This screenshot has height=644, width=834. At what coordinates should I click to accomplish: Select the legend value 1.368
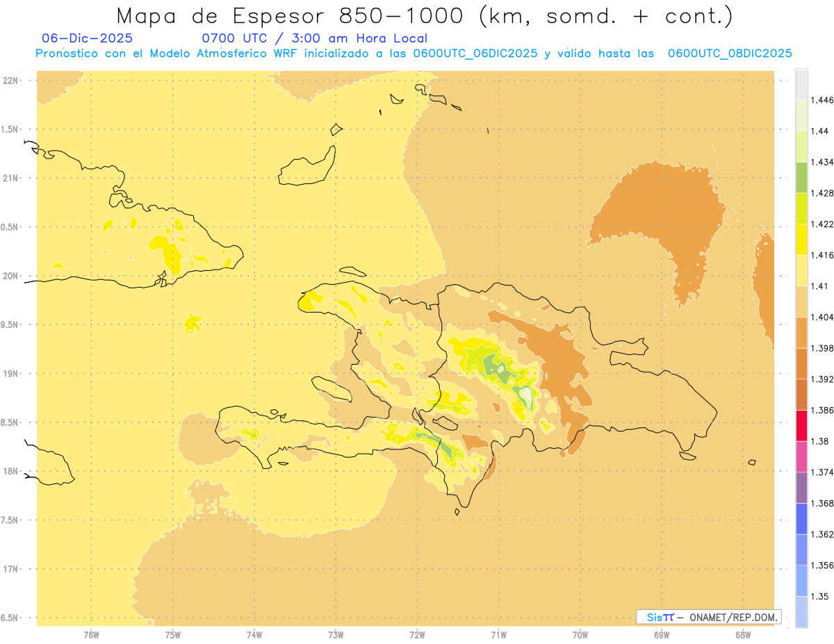coord(822,503)
